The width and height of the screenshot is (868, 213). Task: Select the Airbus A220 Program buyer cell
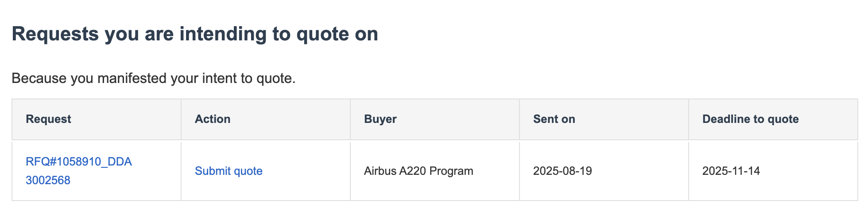click(418, 171)
